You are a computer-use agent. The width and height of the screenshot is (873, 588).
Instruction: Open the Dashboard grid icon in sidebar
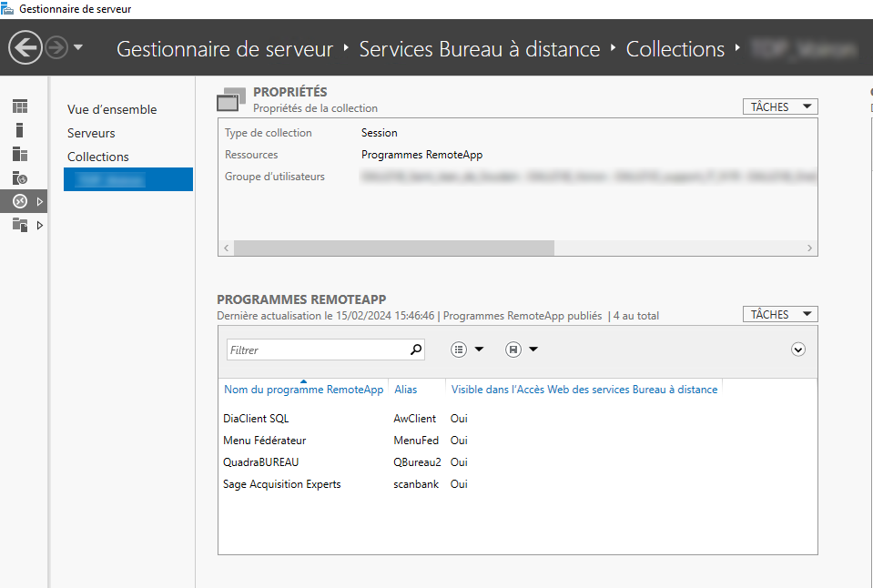[x=20, y=106]
